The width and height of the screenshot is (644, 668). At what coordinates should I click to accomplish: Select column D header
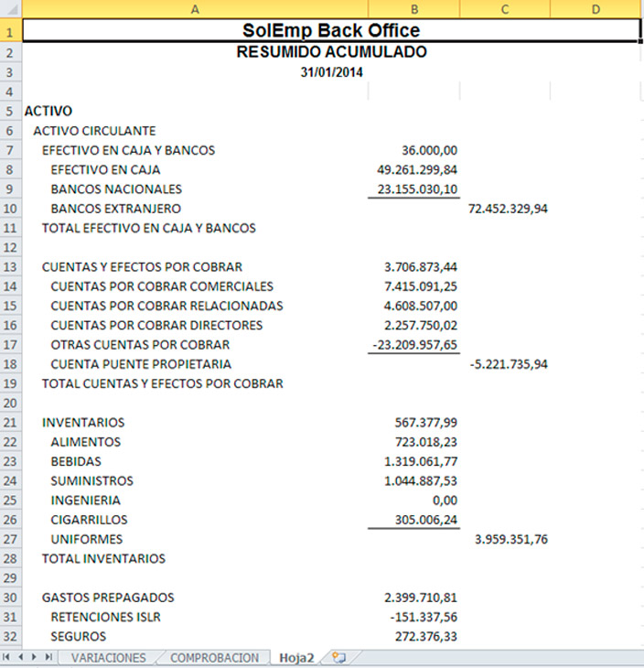596,9
